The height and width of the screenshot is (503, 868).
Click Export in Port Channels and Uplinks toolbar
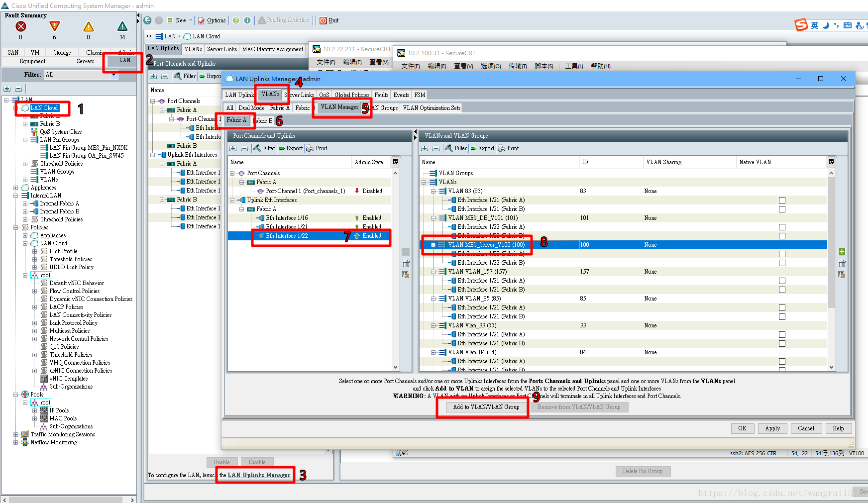[x=291, y=148]
